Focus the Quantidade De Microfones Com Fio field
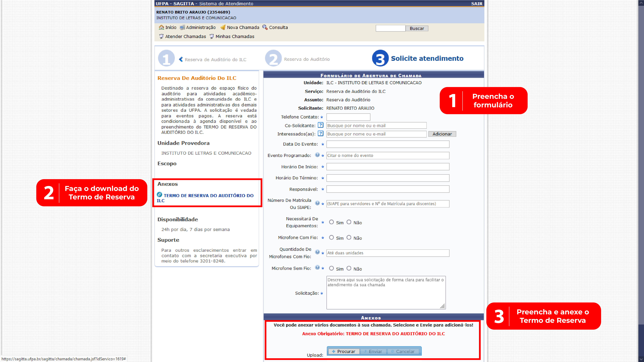 388,253
